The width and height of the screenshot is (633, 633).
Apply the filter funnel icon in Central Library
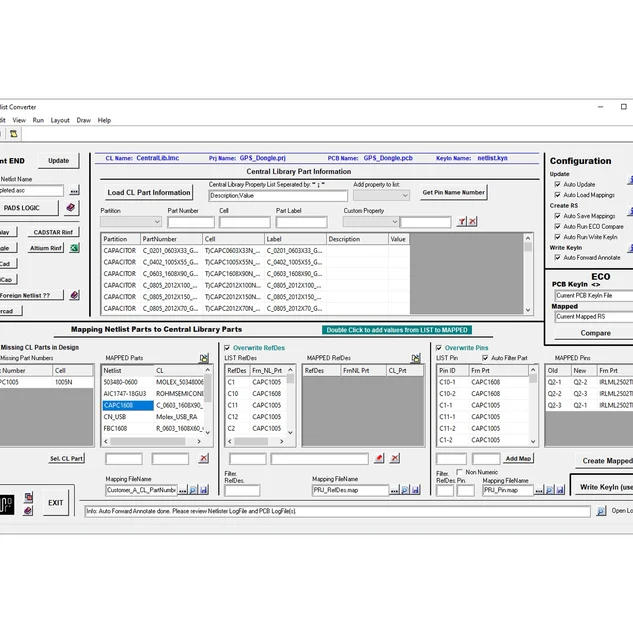[x=462, y=221]
